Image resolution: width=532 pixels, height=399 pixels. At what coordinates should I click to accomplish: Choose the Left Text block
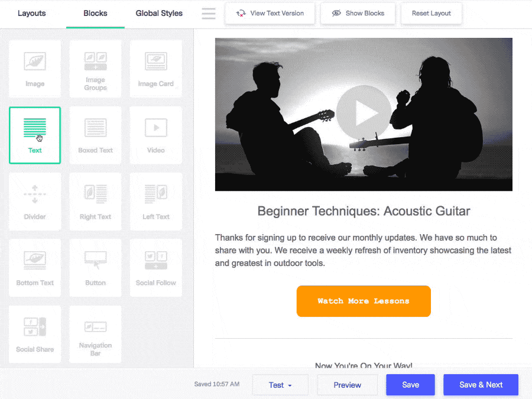(155, 202)
